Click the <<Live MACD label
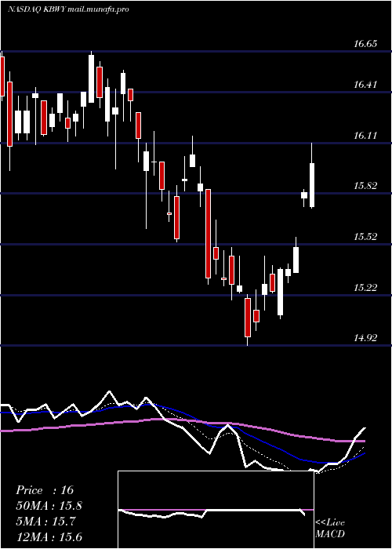 (330, 528)
